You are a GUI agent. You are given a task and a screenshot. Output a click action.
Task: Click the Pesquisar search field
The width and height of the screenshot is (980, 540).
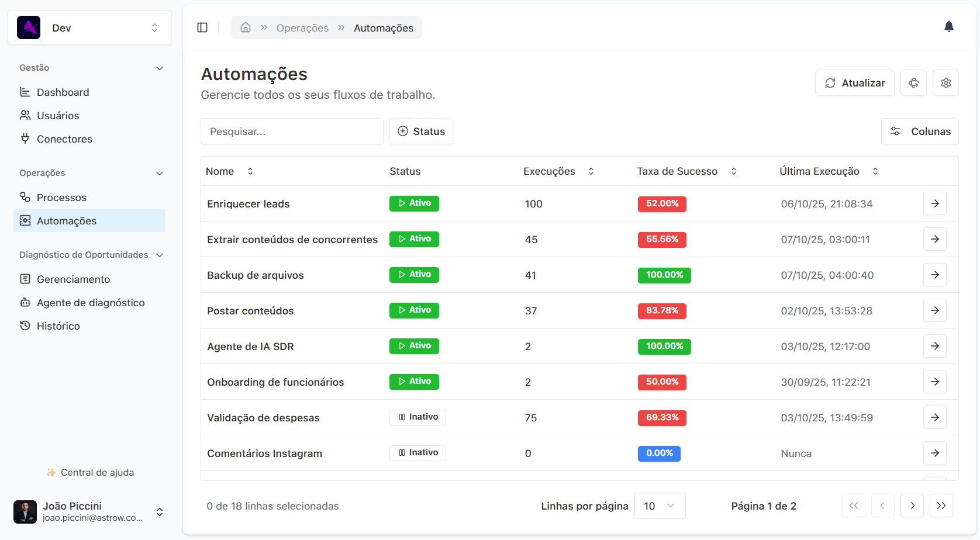(x=292, y=131)
